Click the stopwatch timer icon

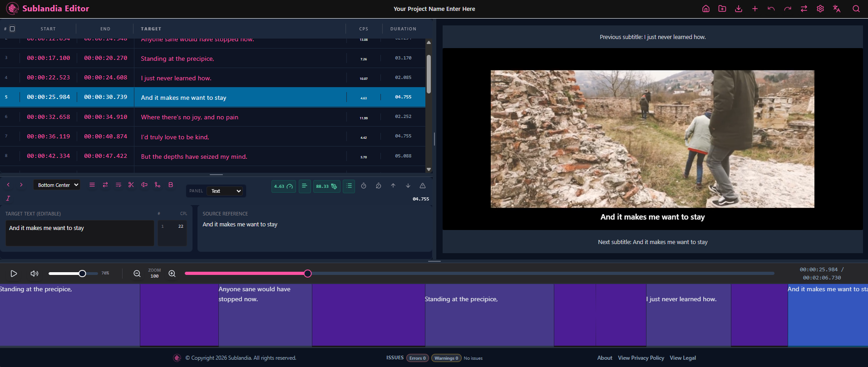pyautogui.click(x=364, y=186)
